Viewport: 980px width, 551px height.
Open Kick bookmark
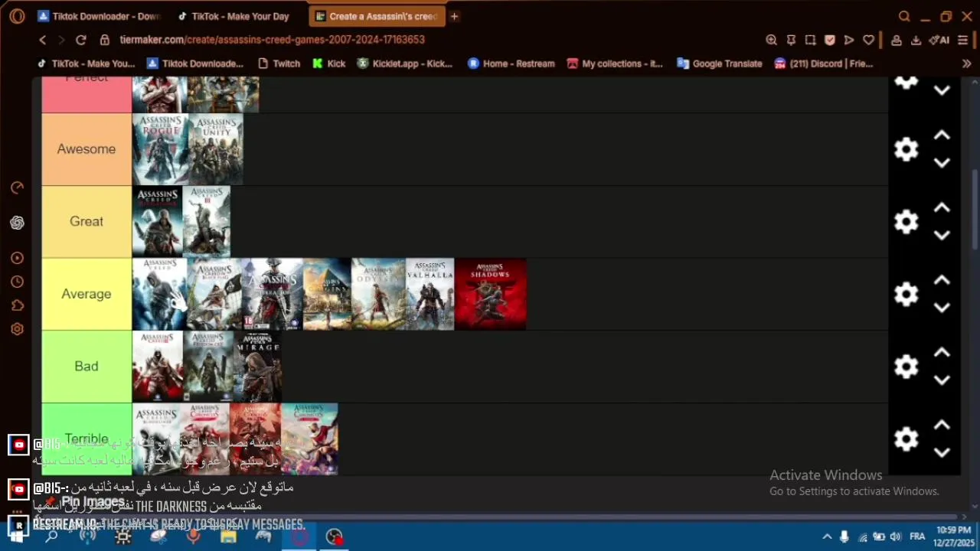point(328,64)
